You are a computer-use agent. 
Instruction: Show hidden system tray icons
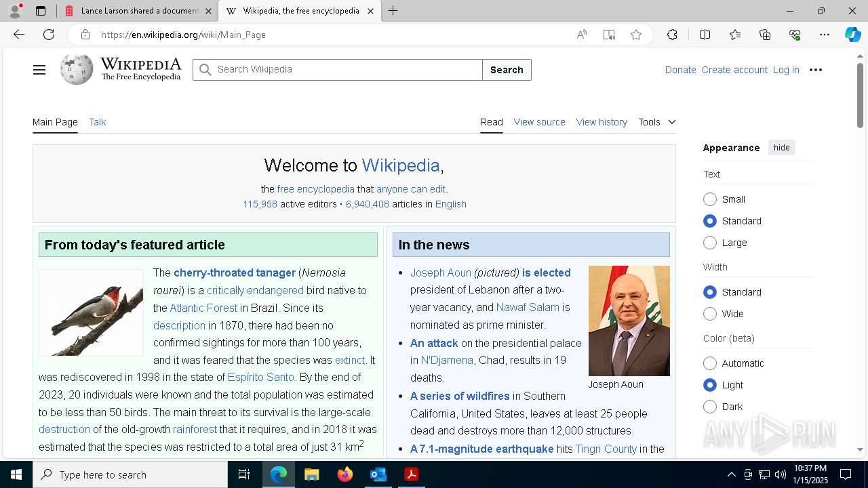731,474
